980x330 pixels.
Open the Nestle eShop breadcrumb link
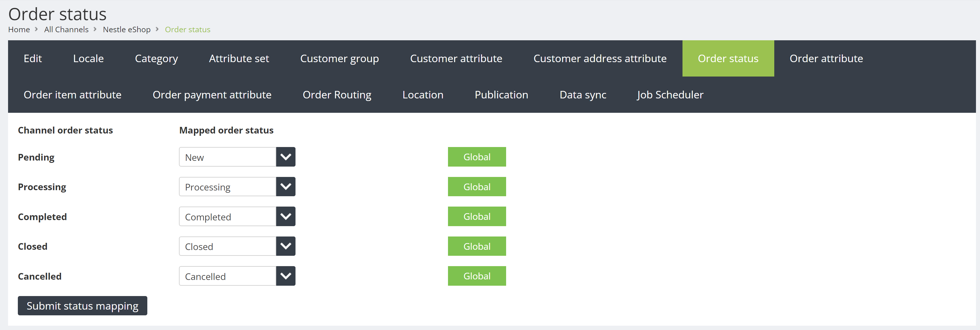point(127,30)
